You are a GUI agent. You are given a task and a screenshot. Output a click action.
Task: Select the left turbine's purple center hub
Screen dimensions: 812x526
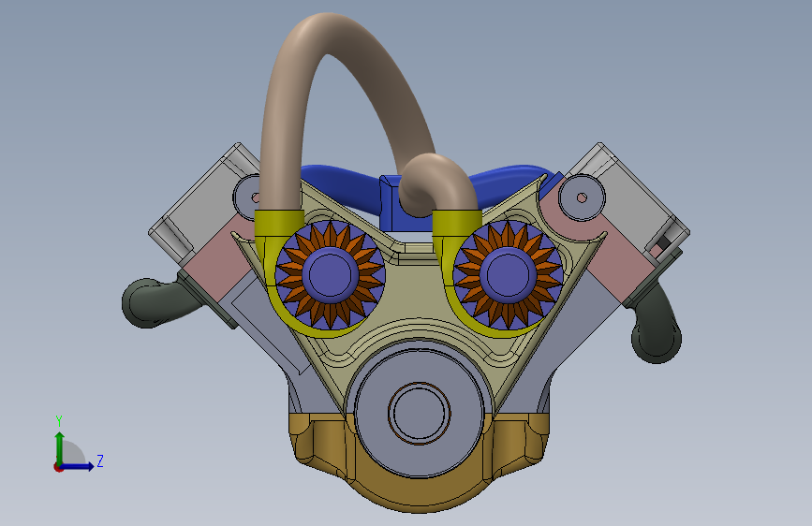331,275
